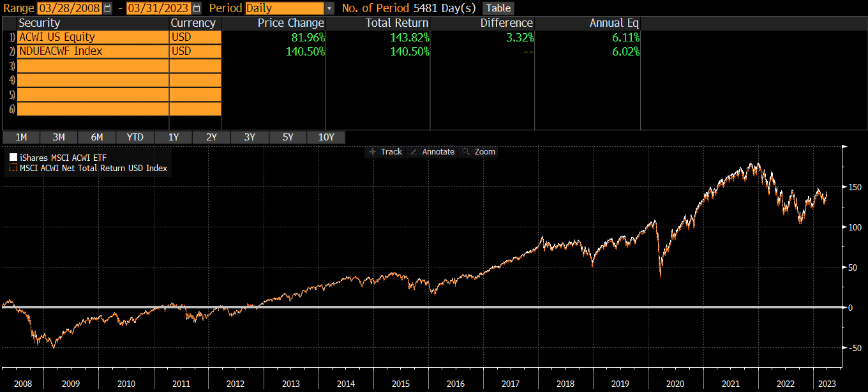Select the Annotate pencil tool
868x392 pixels.
tap(432, 152)
